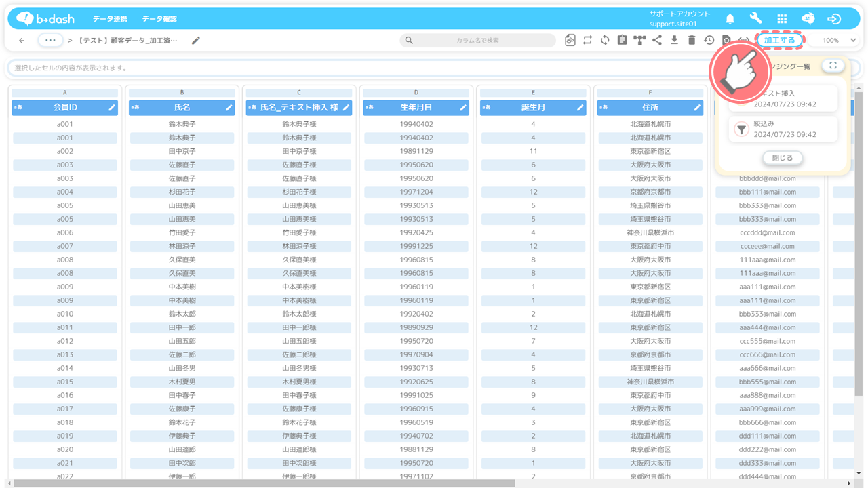Click cell 19991225 in 生年月日
The image size is (868, 488).
416,246
